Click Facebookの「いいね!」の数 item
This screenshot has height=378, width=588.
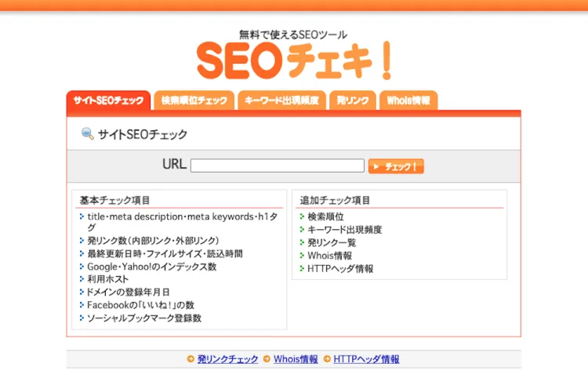[140, 305]
